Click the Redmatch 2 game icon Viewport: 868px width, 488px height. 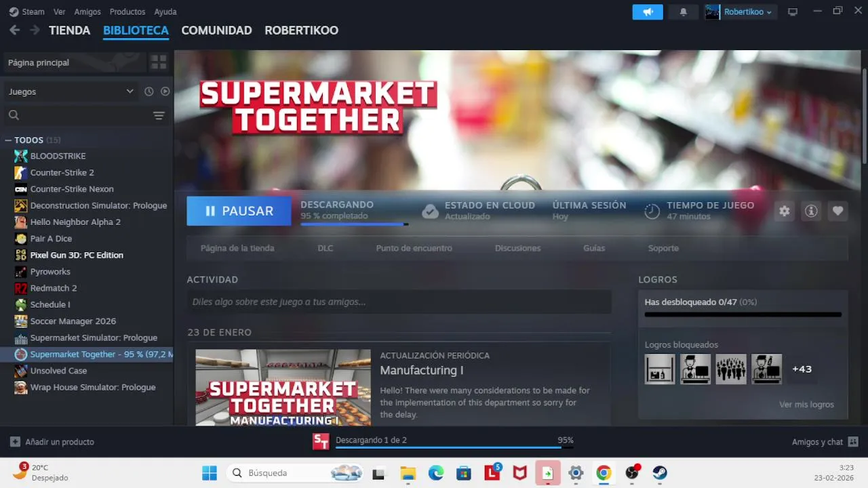tap(21, 288)
